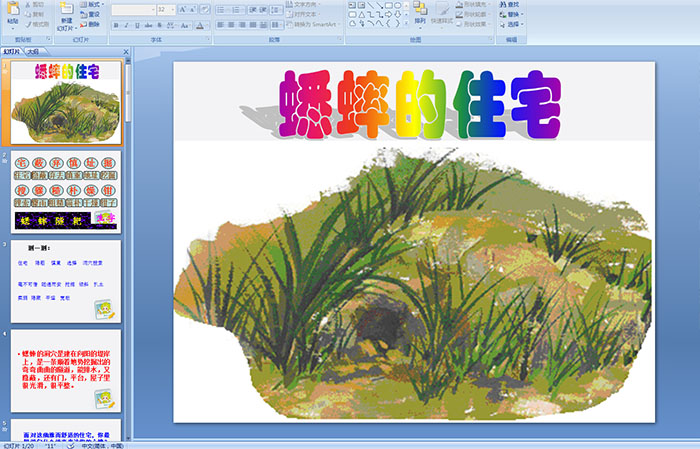The height and width of the screenshot is (449, 700).
Task: Select the horizontal text box shape
Action: (352, 5)
